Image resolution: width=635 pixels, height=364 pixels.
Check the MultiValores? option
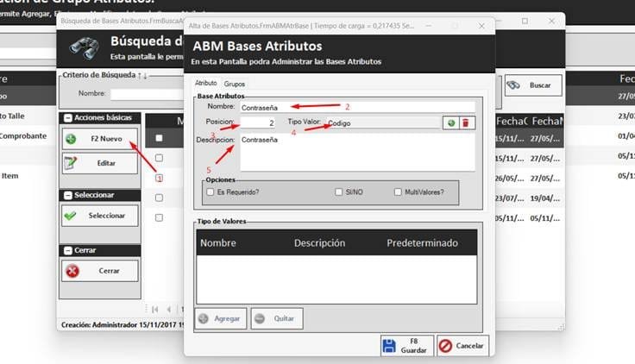click(398, 191)
